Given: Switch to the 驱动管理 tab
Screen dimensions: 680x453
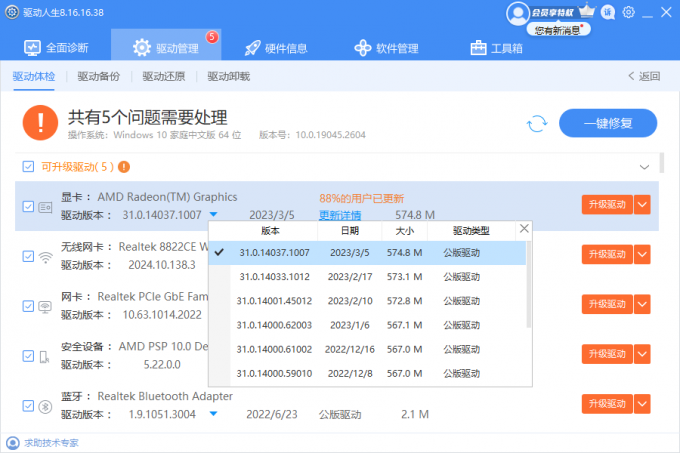Looking at the screenshot, I should coord(166,46).
